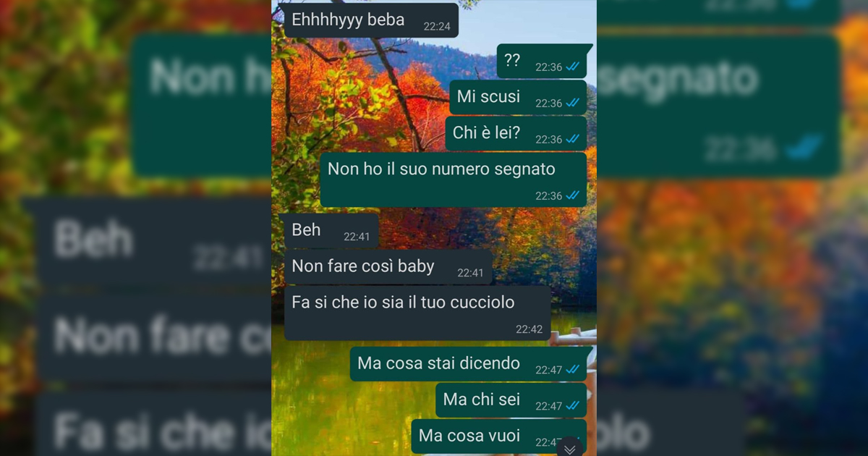Select the 'Ehhhhyyy beba' message bubble
Image resolution: width=868 pixels, height=456 pixels.
coord(372,20)
